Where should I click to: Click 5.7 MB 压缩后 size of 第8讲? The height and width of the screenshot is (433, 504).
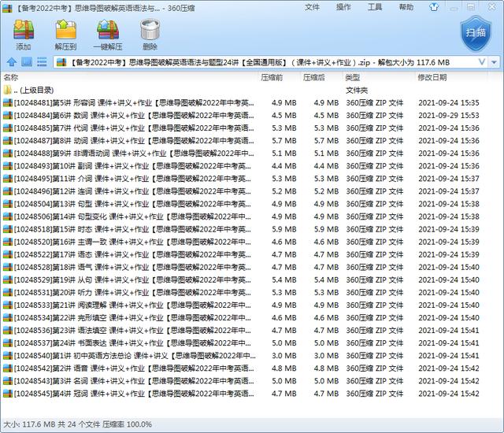point(326,141)
